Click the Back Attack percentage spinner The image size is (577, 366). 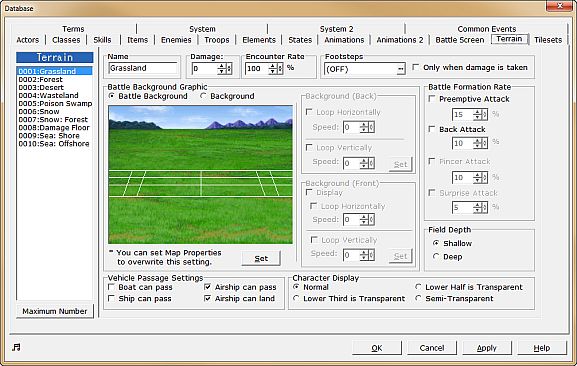[x=481, y=143]
